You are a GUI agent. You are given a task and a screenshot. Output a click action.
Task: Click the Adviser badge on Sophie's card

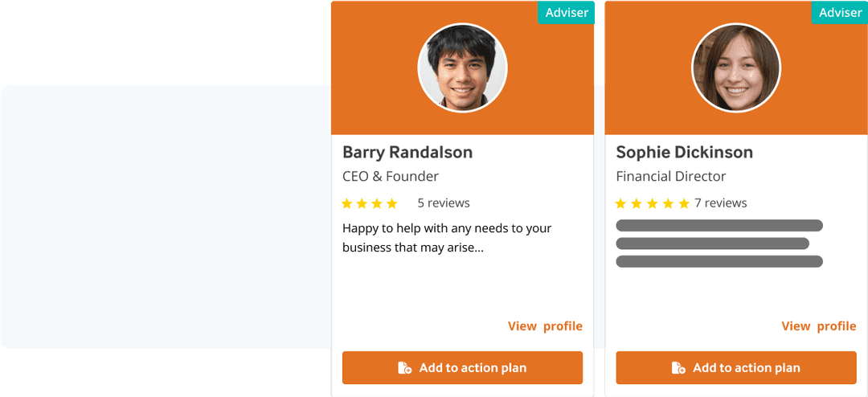click(840, 12)
